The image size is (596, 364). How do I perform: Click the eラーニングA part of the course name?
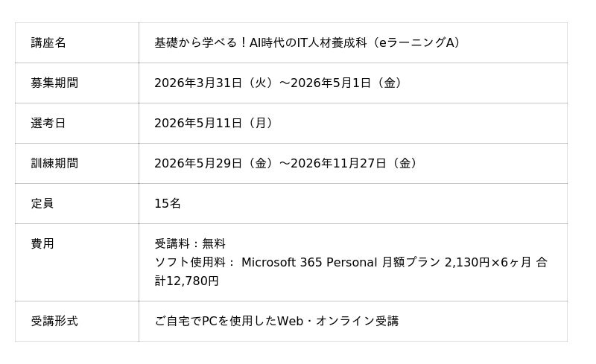click(419, 42)
